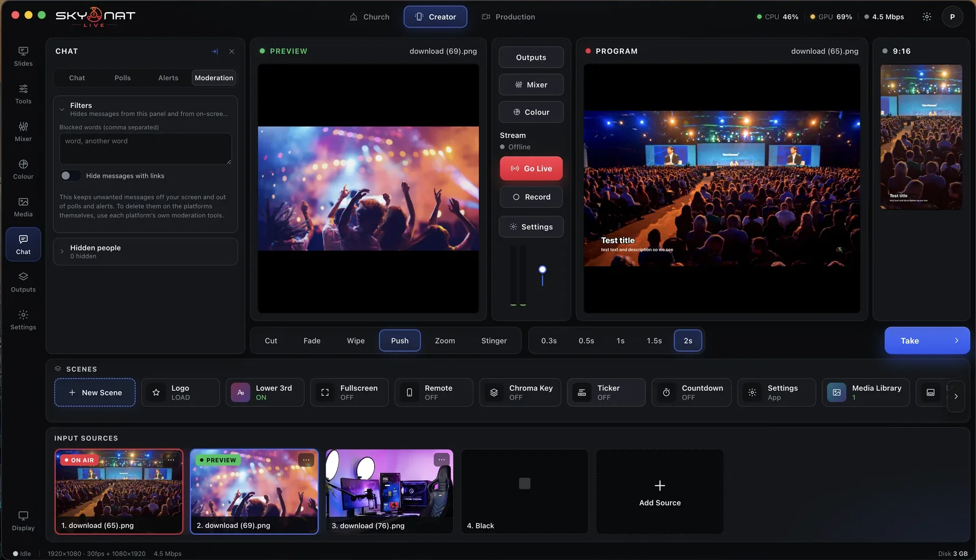Open the Slides sidebar panel
The image size is (976, 560).
tap(23, 56)
